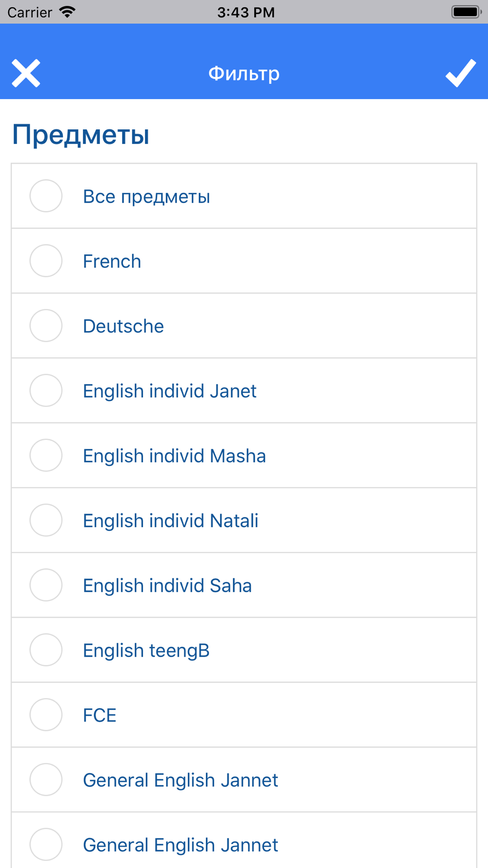
Task: Choose the Deutsche radio circle
Action: tap(46, 326)
